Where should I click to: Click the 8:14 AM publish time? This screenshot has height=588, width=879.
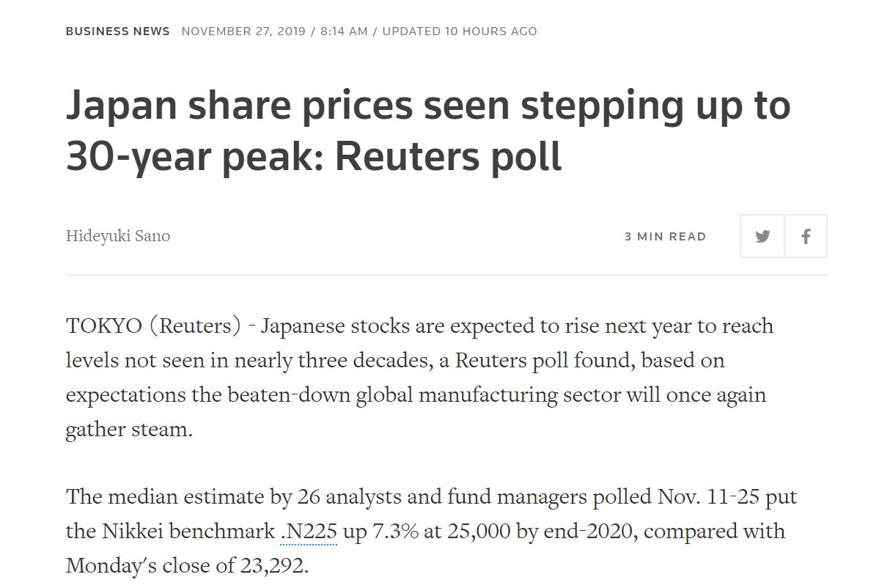click(x=344, y=31)
